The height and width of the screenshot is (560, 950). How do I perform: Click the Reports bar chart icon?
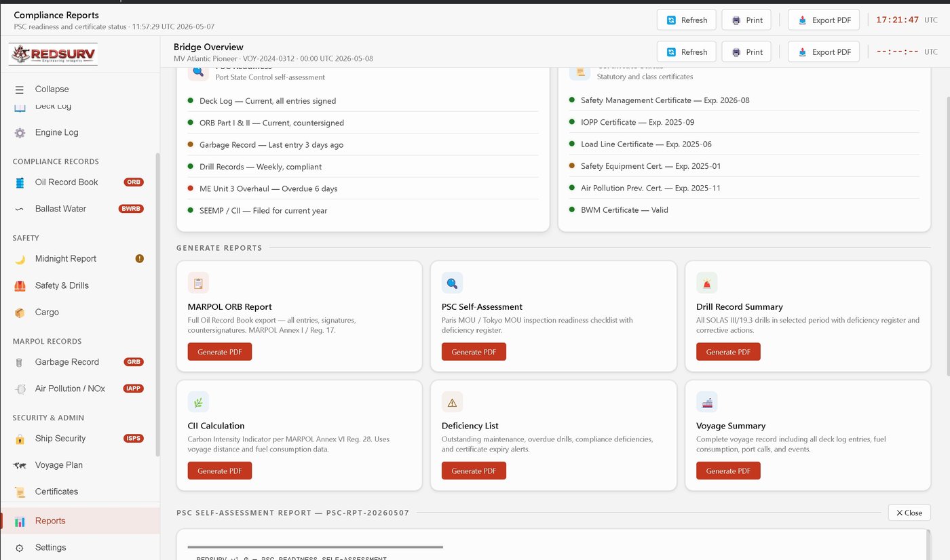click(20, 521)
